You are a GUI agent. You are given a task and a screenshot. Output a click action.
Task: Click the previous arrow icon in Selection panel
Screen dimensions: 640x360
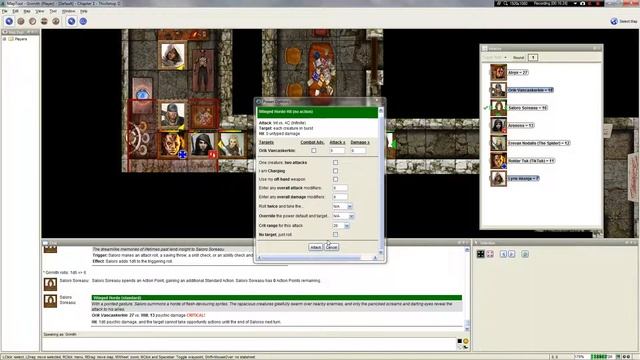click(503, 254)
